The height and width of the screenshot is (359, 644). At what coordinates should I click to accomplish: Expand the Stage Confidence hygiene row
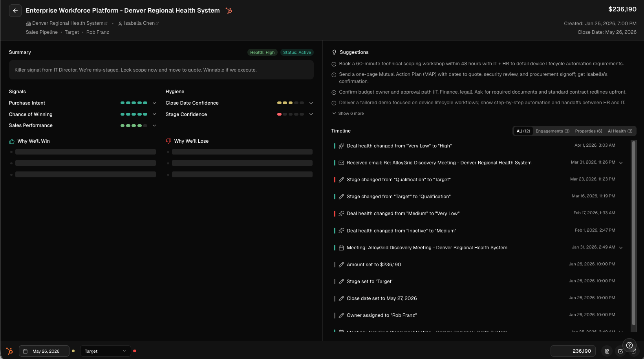click(311, 114)
